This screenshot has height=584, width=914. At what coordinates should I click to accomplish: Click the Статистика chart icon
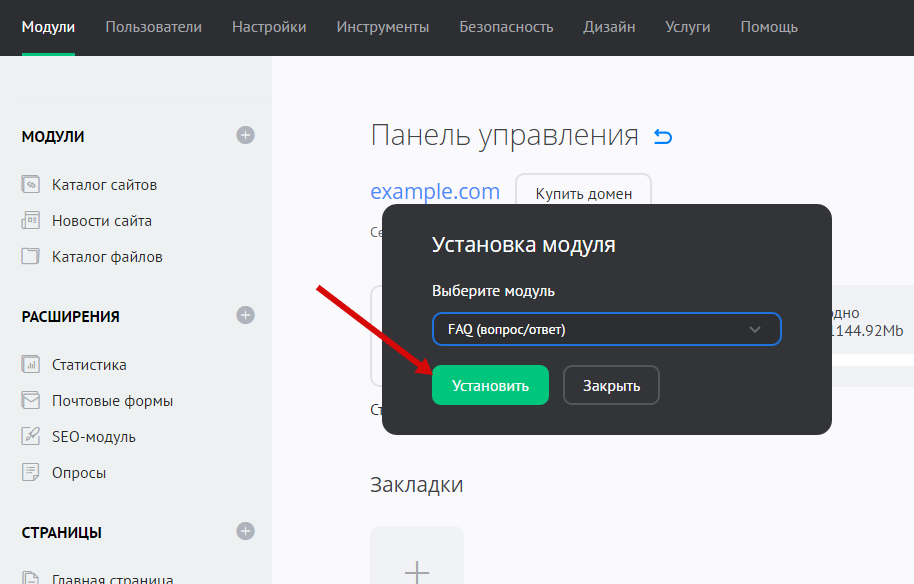31,365
